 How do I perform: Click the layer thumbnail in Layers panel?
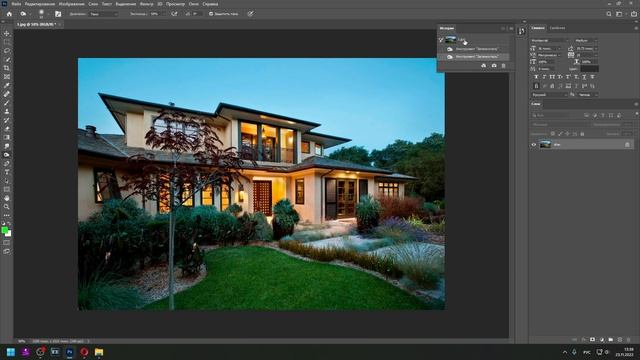(545, 144)
